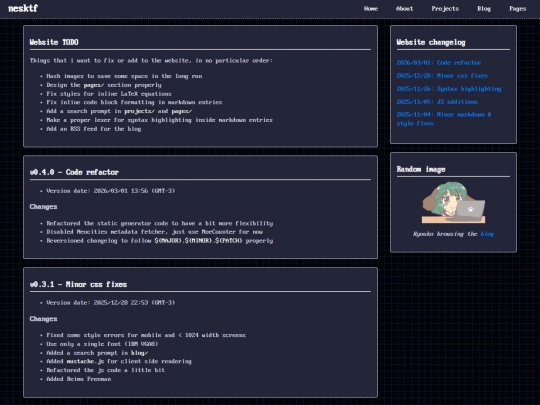Click the 'Website changelog' heading

(431, 42)
